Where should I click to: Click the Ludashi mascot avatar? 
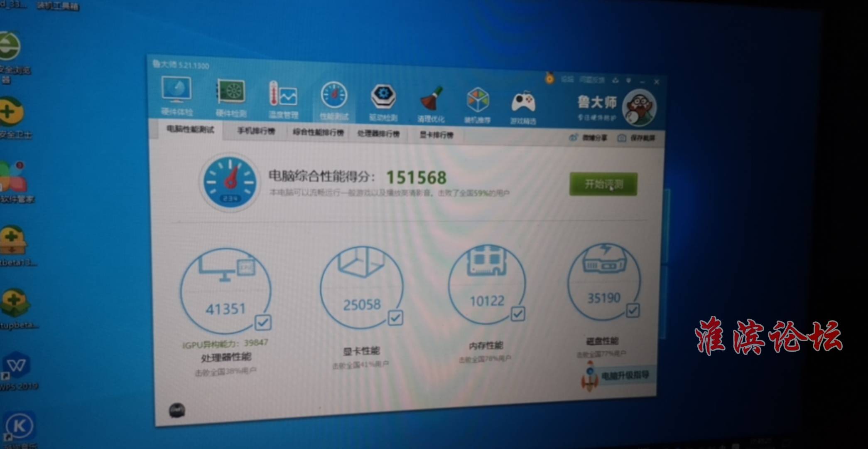coord(639,107)
